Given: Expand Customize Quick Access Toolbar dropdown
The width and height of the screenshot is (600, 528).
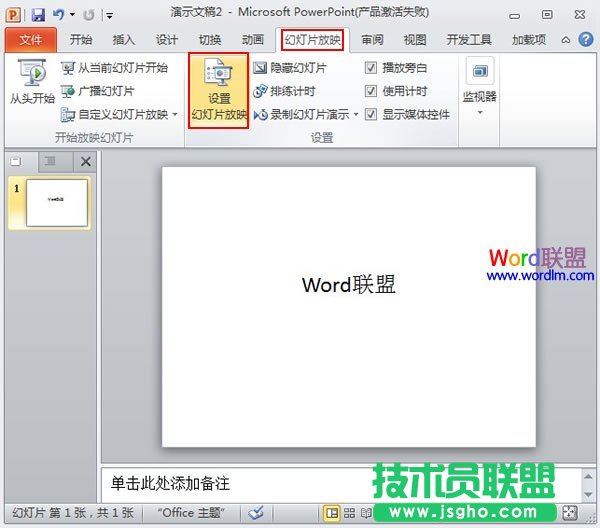Looking at the screenshot, I should pos(109,16).
